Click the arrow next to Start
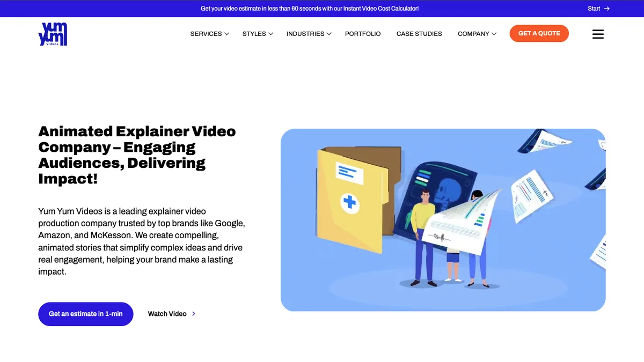 click(606, 9)
